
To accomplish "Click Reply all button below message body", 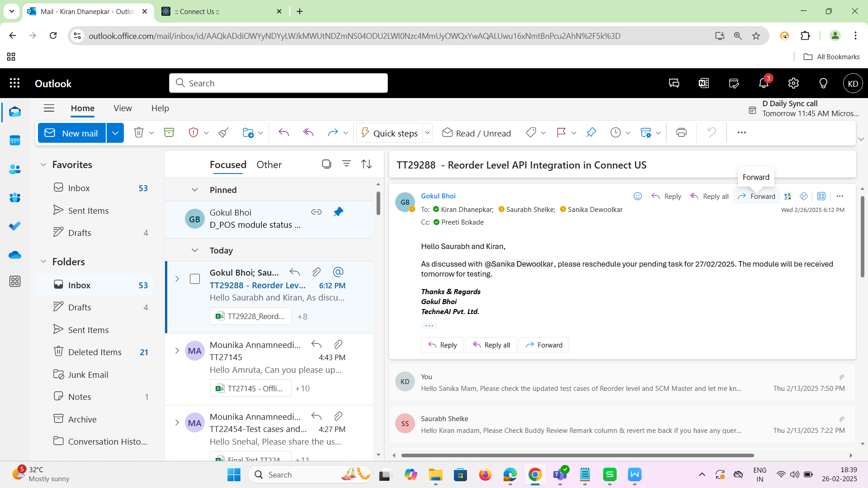I will click(x=491, y=345).
